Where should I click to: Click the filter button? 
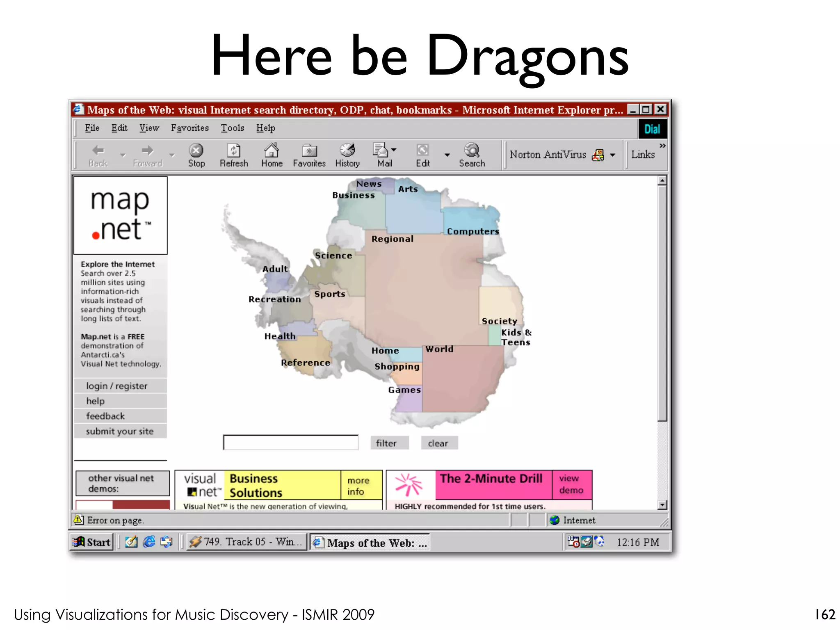390,443
